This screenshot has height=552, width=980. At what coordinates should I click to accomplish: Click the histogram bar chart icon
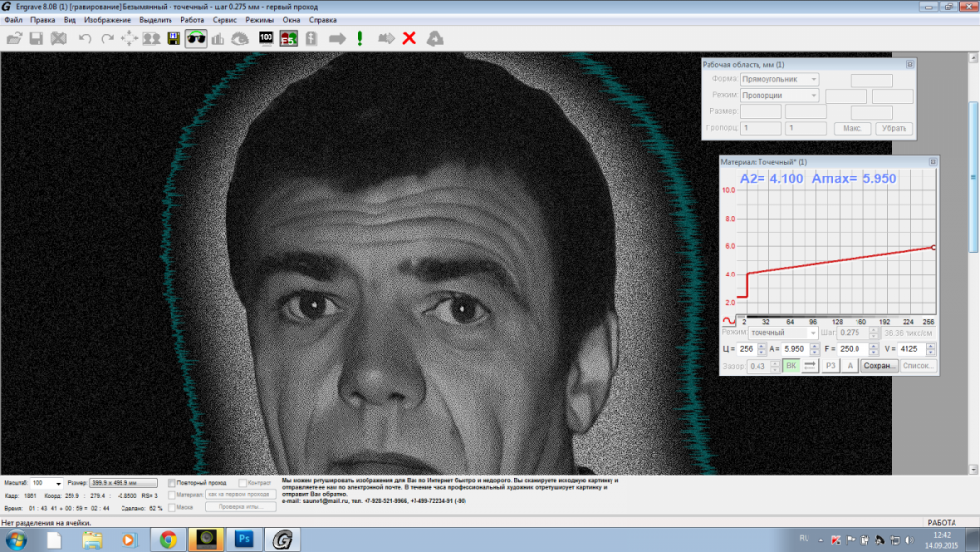(218, 38)
